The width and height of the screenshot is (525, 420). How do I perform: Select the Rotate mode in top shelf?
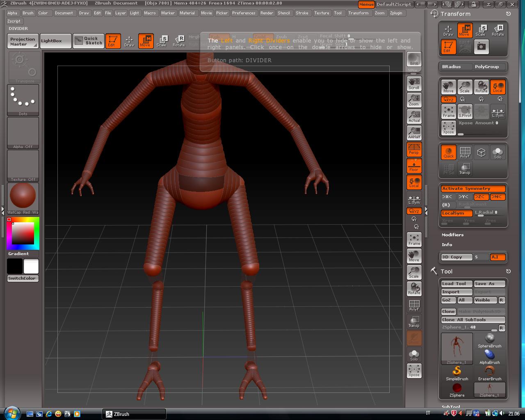tap(178, 41)
